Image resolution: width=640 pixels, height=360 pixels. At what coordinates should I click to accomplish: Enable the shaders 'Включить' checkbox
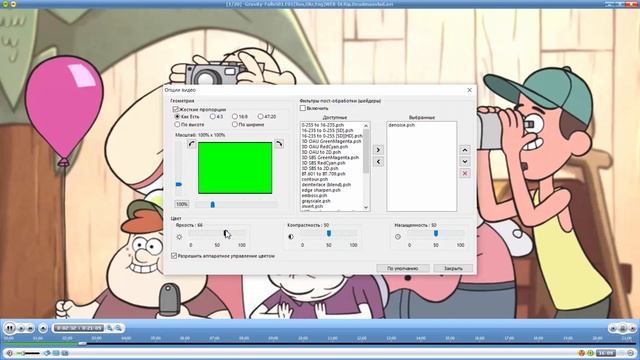pyautogui.click(x=302, y=108)
